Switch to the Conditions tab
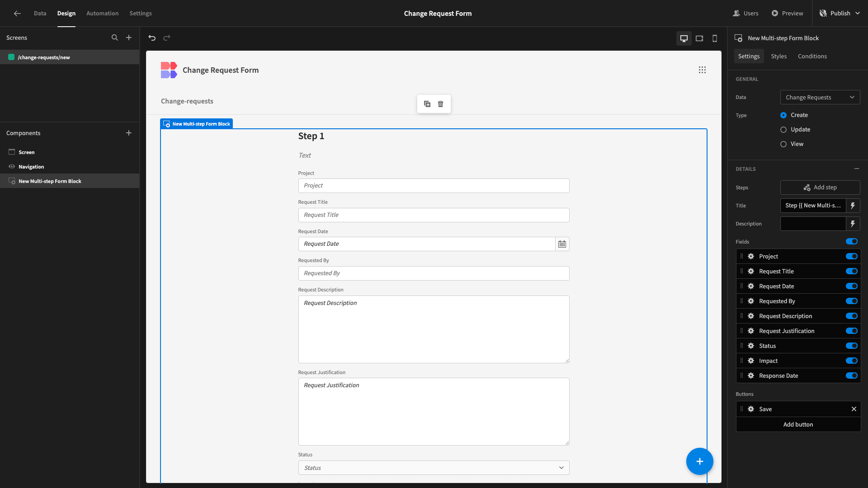Image resolution: width=868 pixels, height=488 pixels. tap(812, 56)
